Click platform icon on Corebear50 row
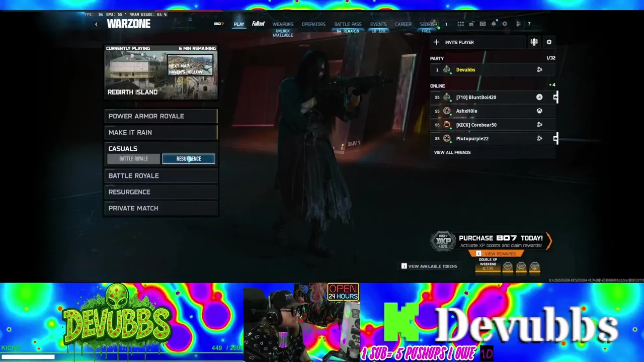Screen dimensions: 644x362 [x=539, y=125]
